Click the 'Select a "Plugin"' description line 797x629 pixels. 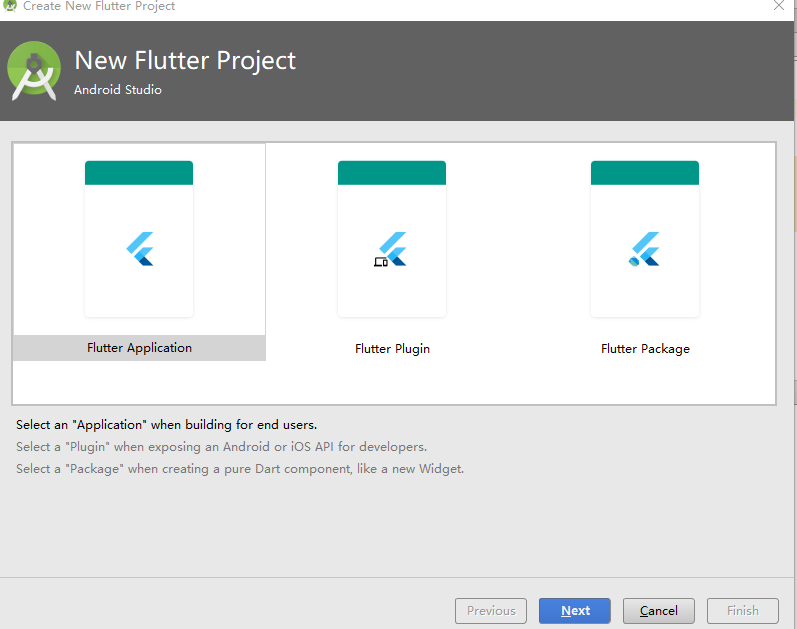pyautogui.click(x=221, y=446)
